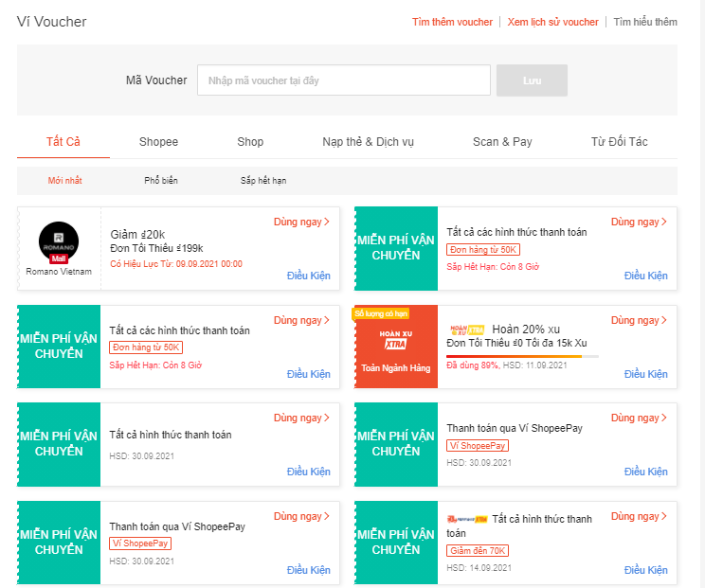The height and width of the screenshot is (588, 705).
Task: Sort vouchers by Sắp hết hạn
Action: point(263,181)
